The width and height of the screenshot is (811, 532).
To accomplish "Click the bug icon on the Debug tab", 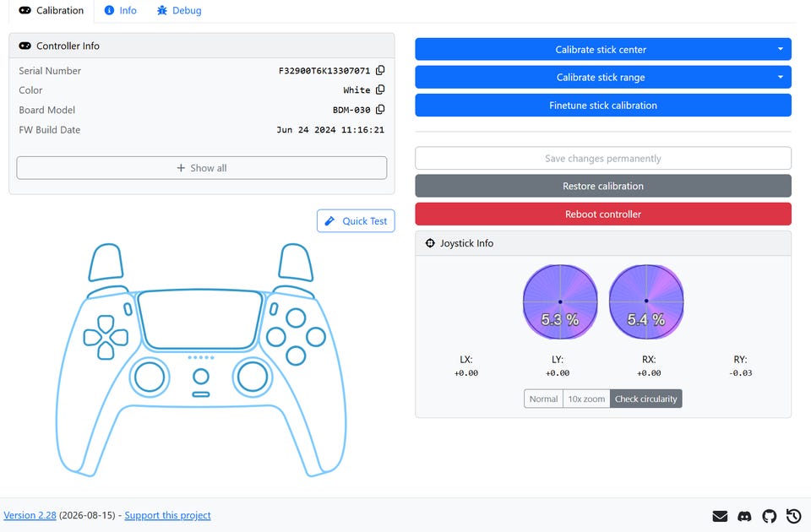I will pyautogui.click(x=162, y=10).
